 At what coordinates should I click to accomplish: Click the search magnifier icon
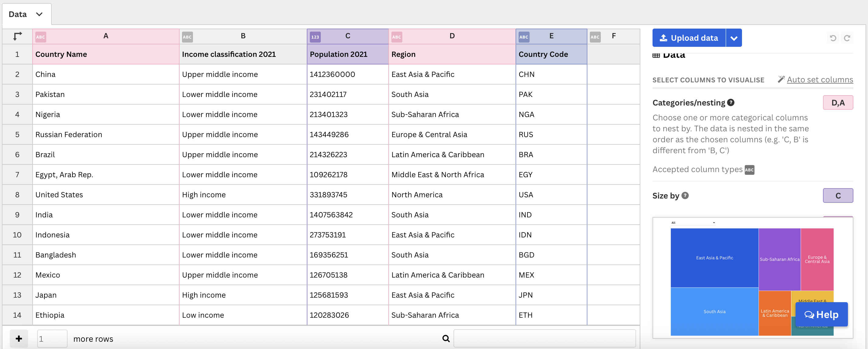[x=446, y=338]
